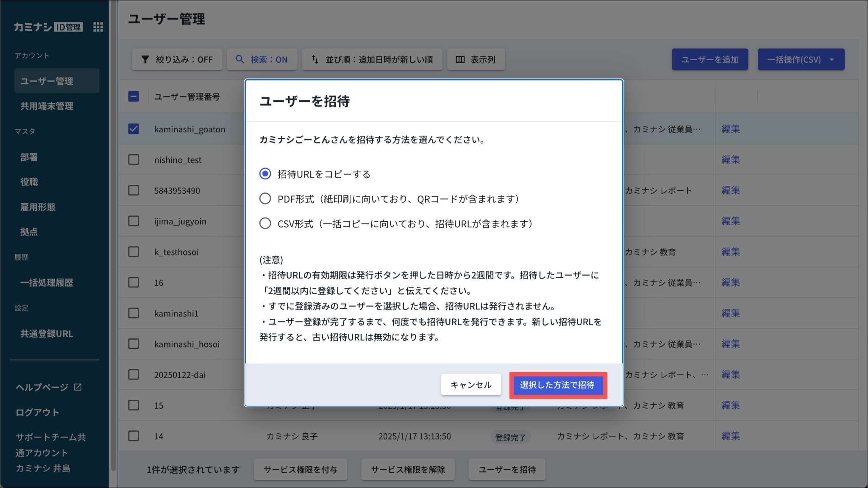Click 編集 link for nishino_test row
The image size is (868, 488).
[731, 160]
